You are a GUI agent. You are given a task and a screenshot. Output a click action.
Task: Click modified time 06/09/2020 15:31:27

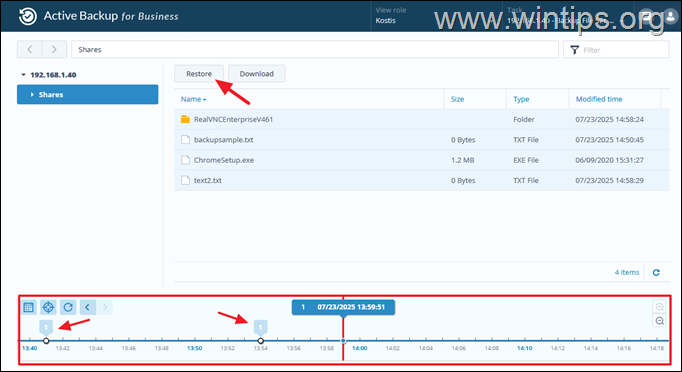click(609, 160)
